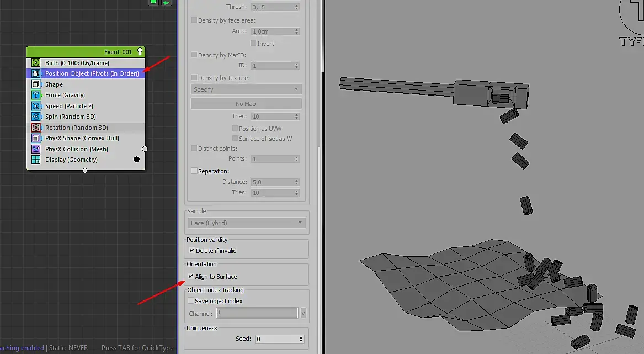Screen dimensions: 644x354
Task: Select the Force (Gravity) operator icon
Action: (x=36, y=95)
